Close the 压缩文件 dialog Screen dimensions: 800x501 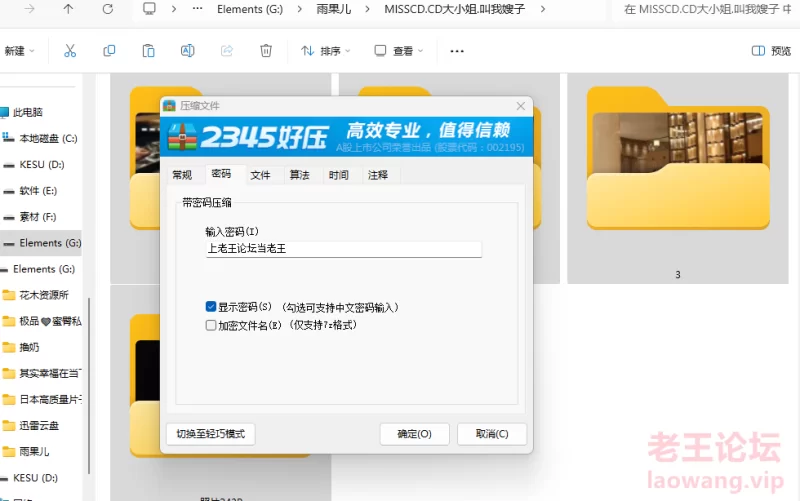coord(520,106)
